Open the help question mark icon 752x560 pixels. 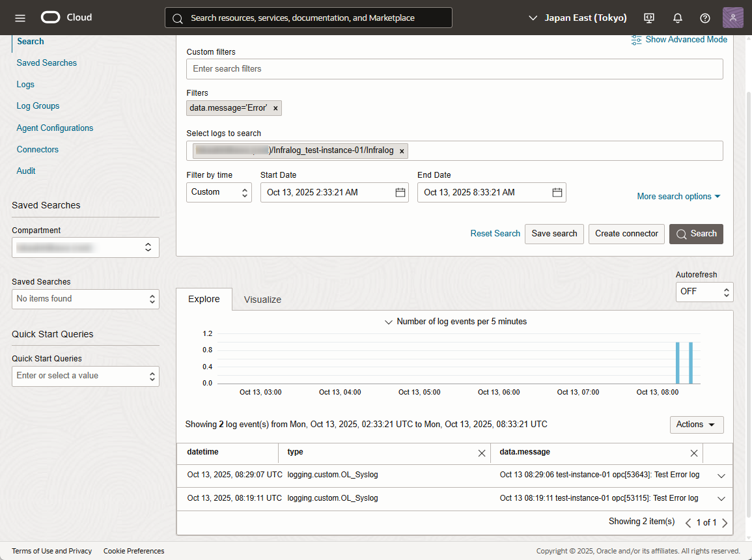click(x=705, y=18)
